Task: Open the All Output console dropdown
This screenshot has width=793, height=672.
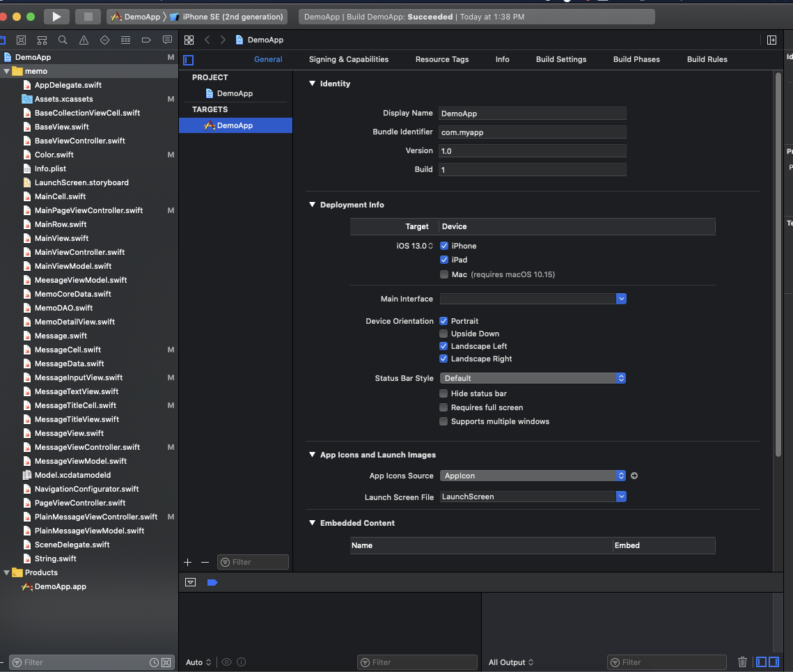Action: point(511,662)
